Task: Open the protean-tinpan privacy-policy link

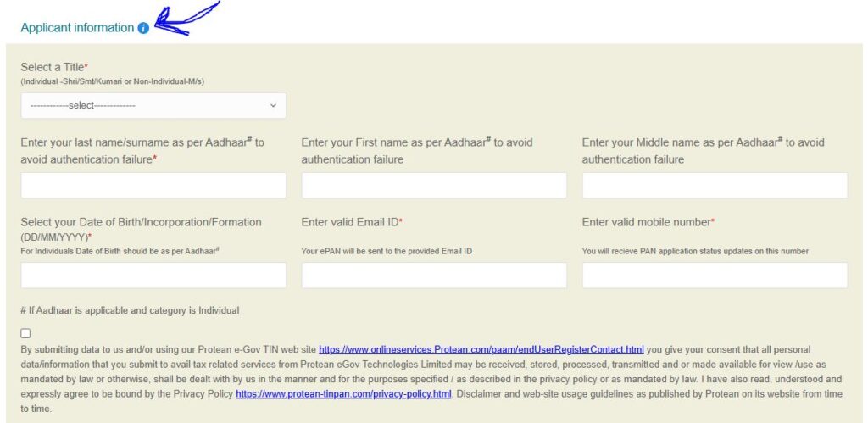Action: pos(343,394)
